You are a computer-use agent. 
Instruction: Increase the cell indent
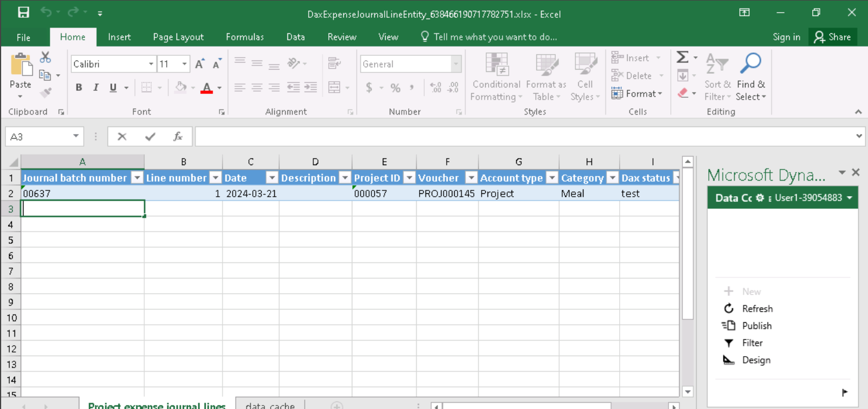pos(310,87)
